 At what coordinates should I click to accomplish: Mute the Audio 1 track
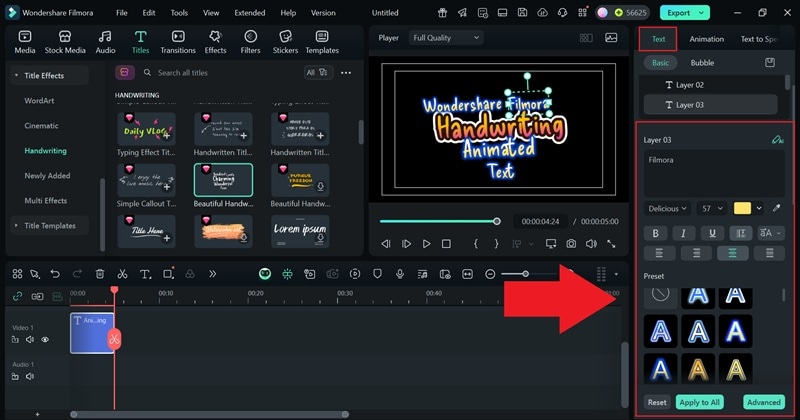coord(30,377)
